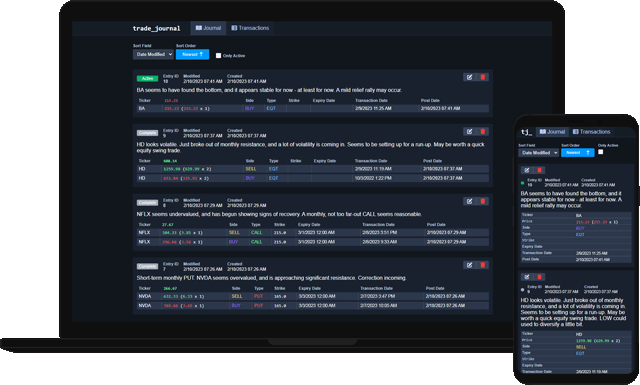Select the HD BUY transaction row
Image resolution: width=640 pixels, height=385 pixels.
pyautogui.click(x=313, y=178)
